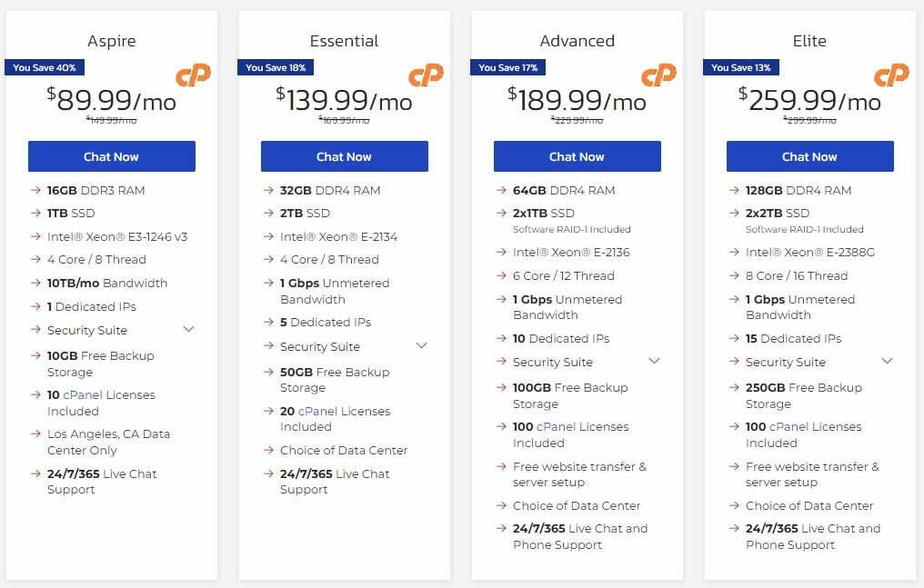
Task: Click Chat Now for the Aspire plan
Action: (112, 156)
